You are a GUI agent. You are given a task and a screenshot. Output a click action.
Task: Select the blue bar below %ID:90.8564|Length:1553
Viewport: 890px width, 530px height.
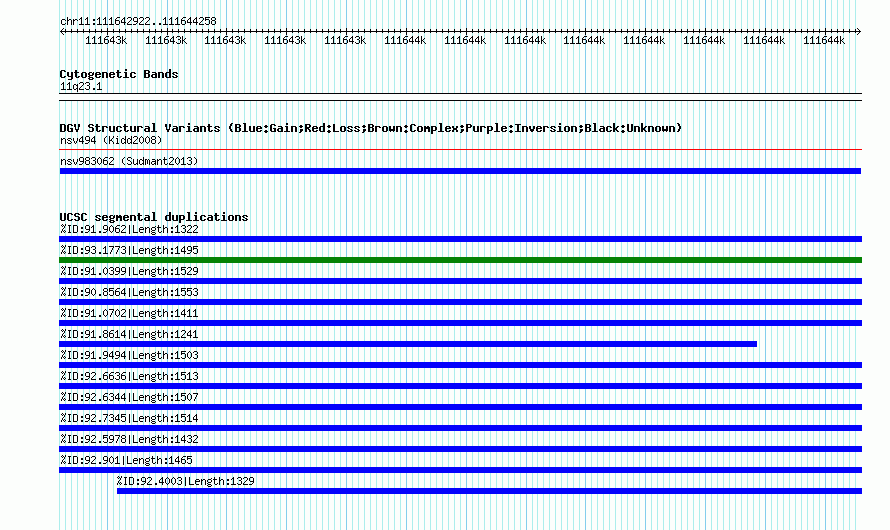point(460,302)
